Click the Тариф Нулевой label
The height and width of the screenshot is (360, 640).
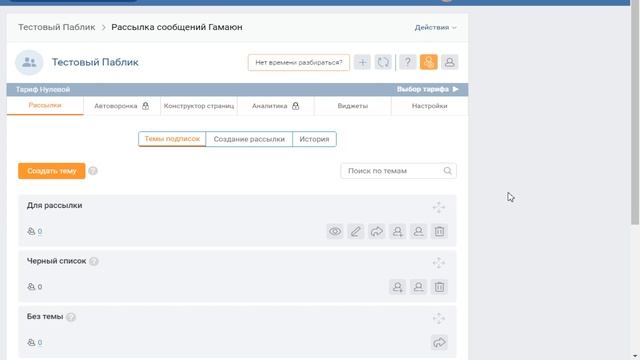pos(43,89)
